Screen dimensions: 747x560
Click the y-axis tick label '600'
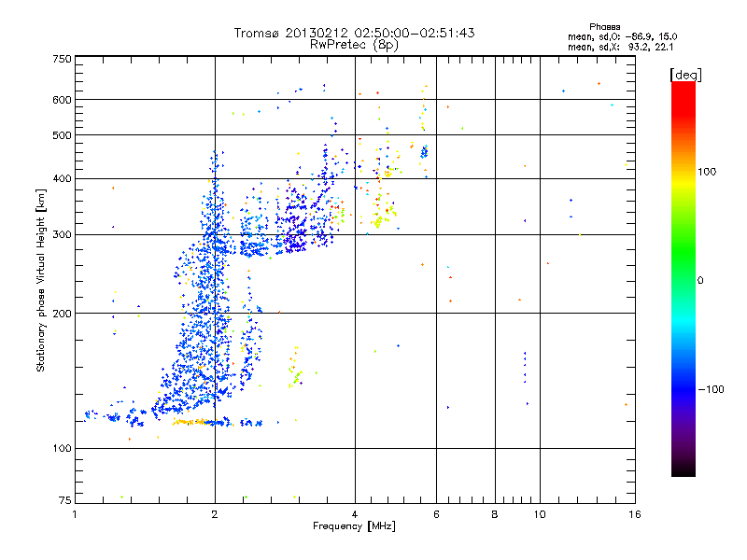pos(62,100)
